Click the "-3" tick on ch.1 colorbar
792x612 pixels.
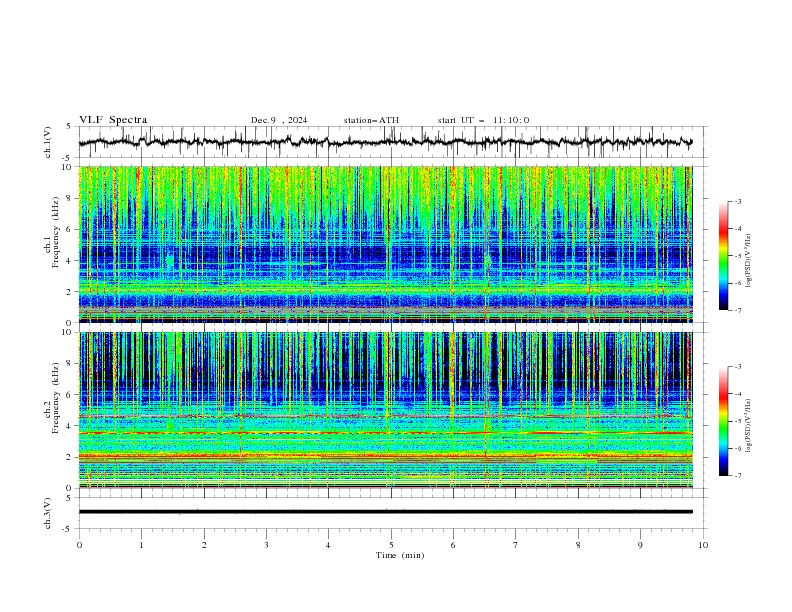738,201
